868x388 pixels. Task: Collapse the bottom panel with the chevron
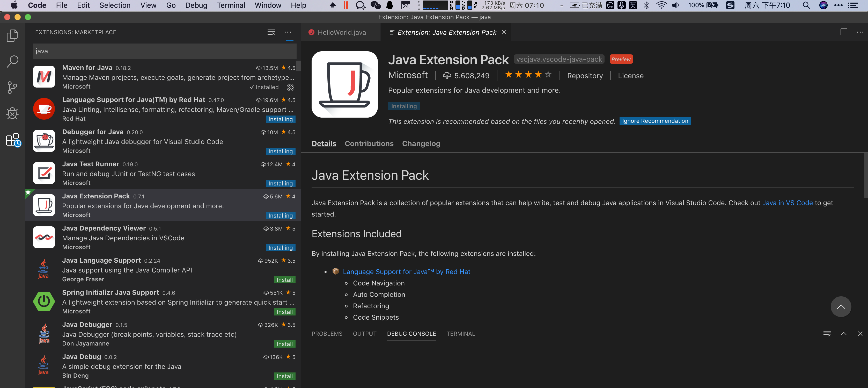[844, 334]
